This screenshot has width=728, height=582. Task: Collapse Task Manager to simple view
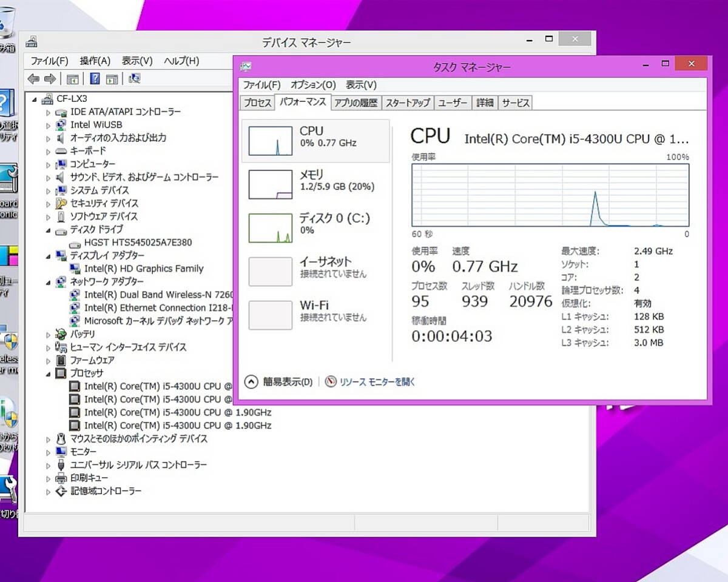[x=279, y=382]
